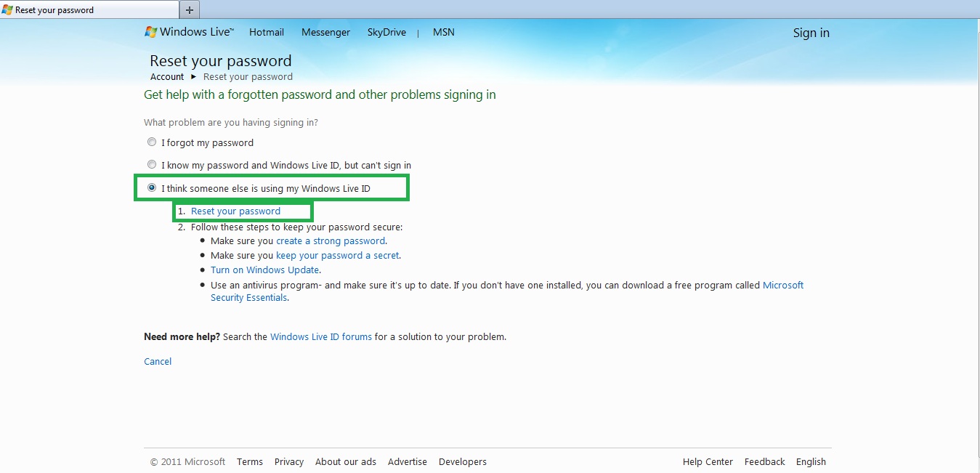Change the site language via English
This screenshot has width=980, height=473.
(x=811, y=461)
